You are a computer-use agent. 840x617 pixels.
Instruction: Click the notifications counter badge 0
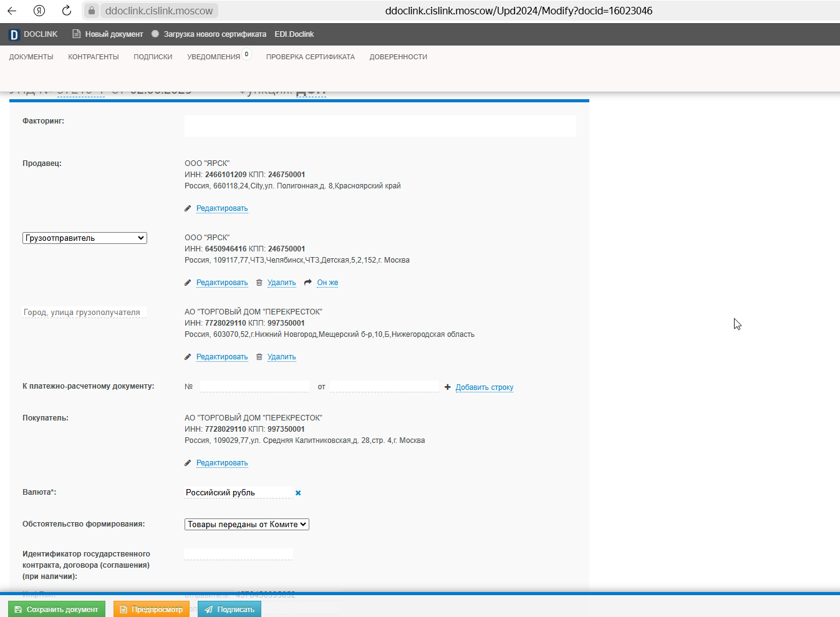(247, 54)
